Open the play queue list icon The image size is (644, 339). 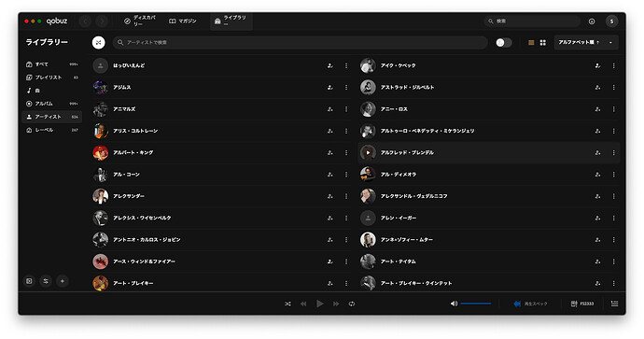pos(614,304)
